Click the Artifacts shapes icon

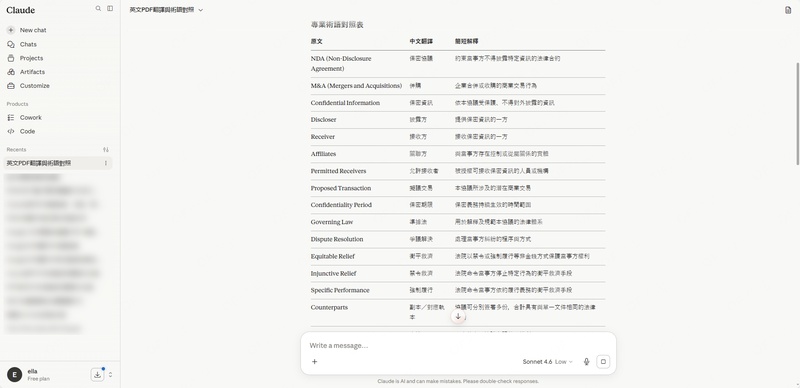tap(11, 72)
